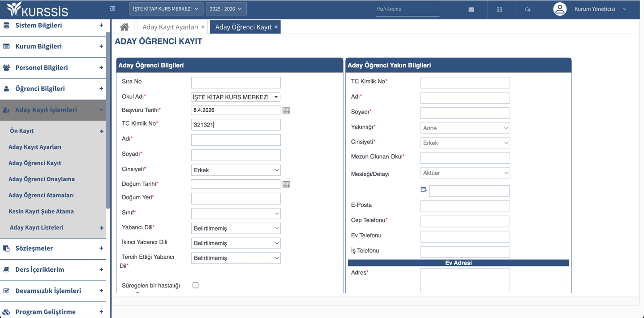
Task: Click the H icon in top bar
Action: click(499, 9)
